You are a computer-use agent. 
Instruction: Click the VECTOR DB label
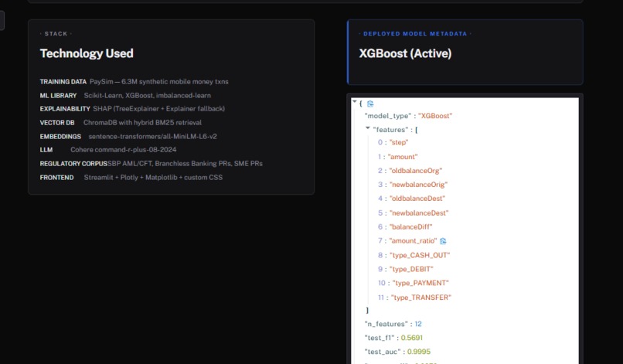click(x=57, y=122)
